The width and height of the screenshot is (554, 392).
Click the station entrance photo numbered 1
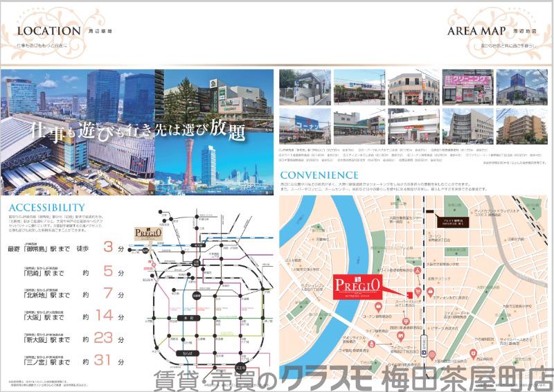click(305, 86)
